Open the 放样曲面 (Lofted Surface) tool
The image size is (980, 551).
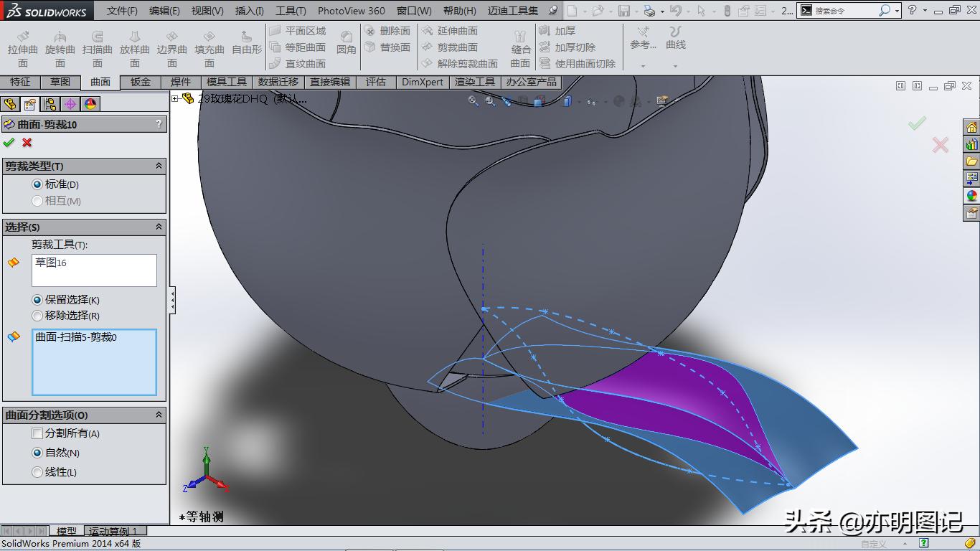[x=136, y=47]
